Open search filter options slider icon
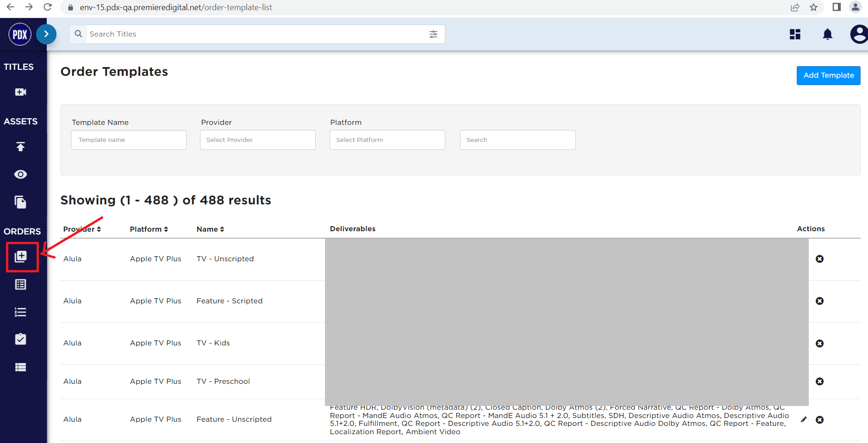868x443 pixels. [x=433, y=34]
